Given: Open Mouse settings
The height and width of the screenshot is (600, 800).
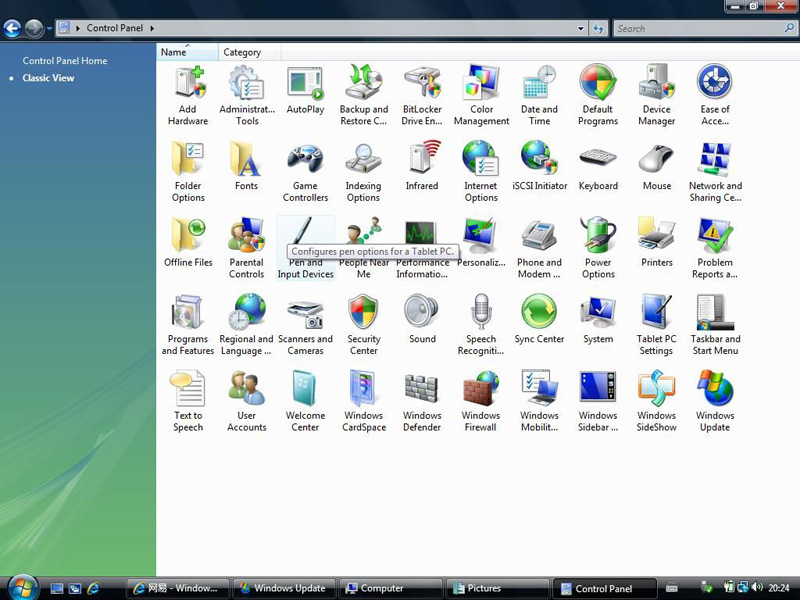Looking at the screenshot, I should pyautogui.click(x=657, y=167).
